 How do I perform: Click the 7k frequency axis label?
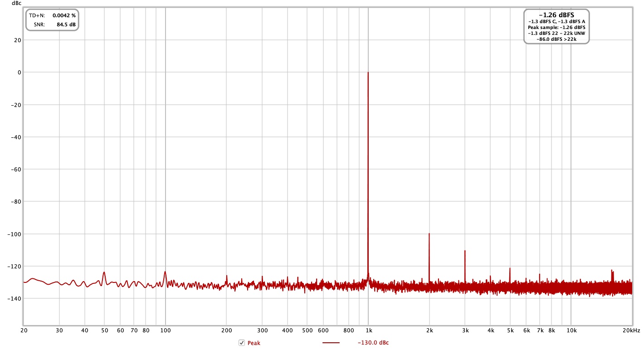coord(540,331)
